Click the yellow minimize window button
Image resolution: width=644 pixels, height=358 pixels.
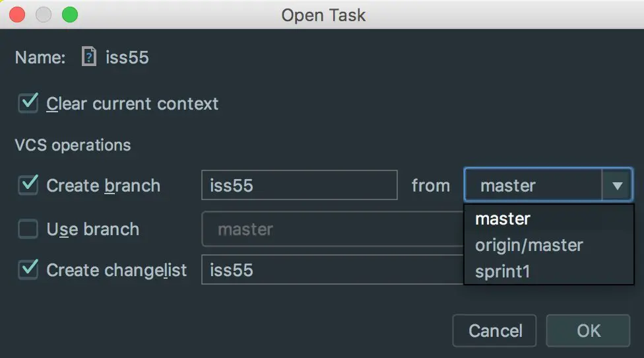pyautogui.click(x=44, y=14)
